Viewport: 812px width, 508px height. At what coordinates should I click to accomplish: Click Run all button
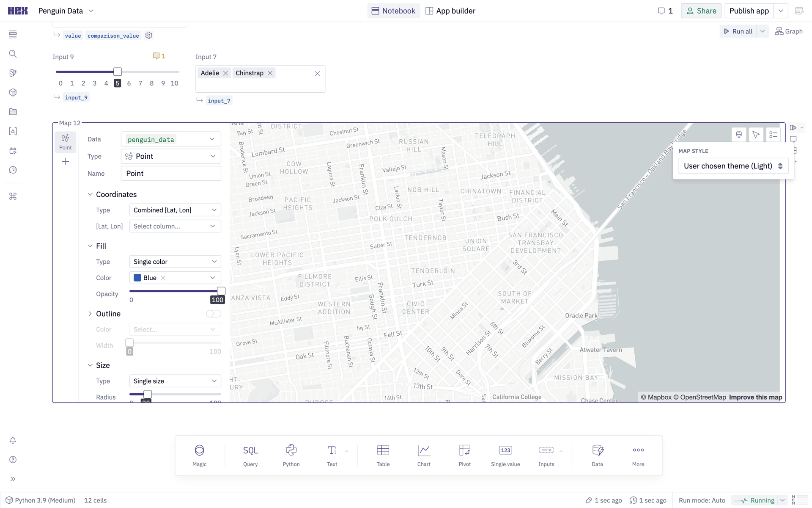738,31
